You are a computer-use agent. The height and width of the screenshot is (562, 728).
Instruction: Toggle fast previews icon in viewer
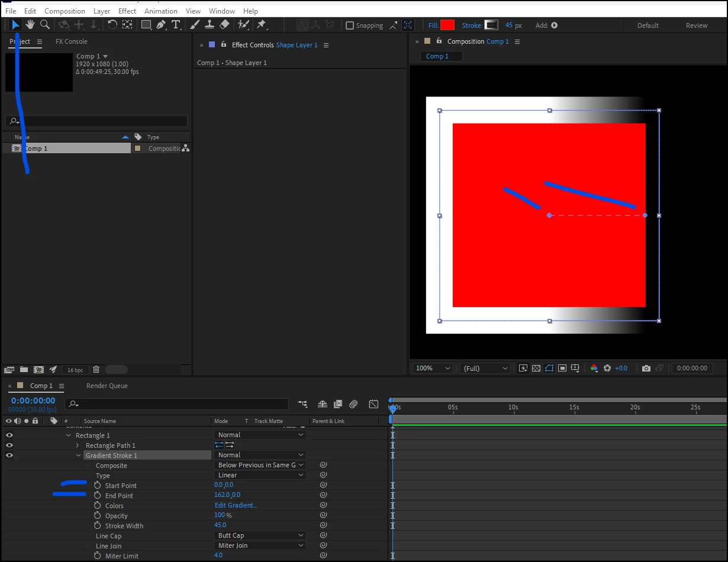click(523, 368)
